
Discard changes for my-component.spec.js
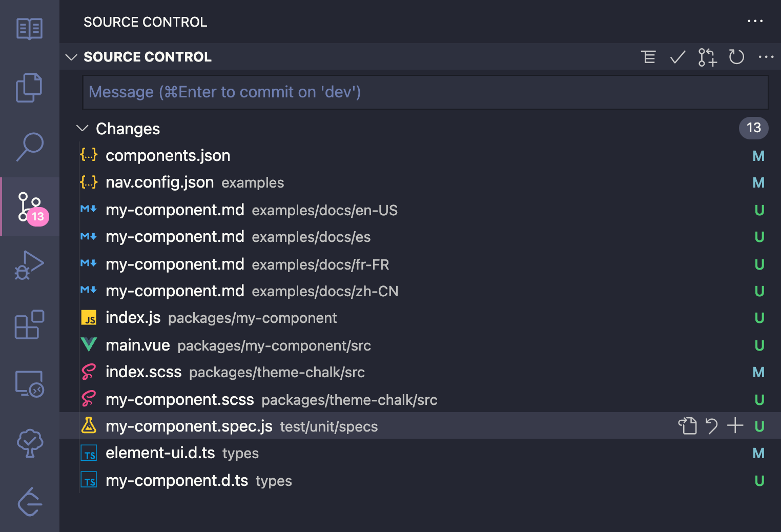tap(711, 426)
